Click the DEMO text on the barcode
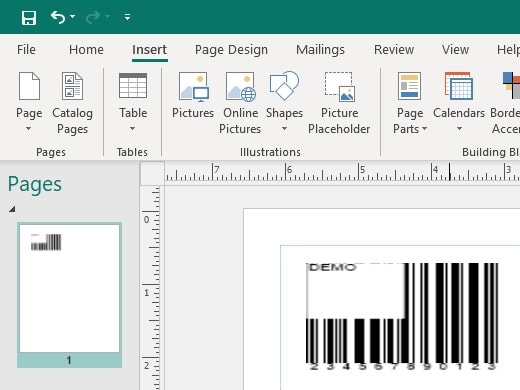 (x=332, y=267)
